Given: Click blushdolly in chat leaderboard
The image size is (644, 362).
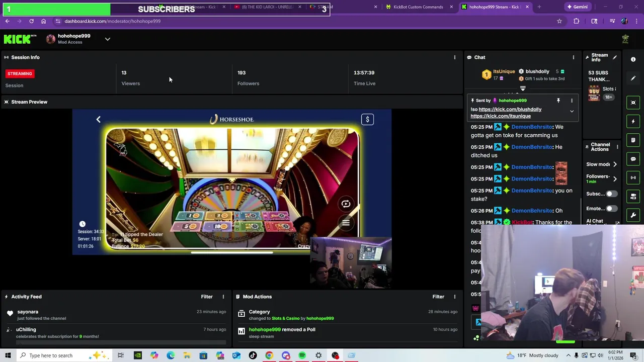Looking at the screenshot, I should (537, 71).
